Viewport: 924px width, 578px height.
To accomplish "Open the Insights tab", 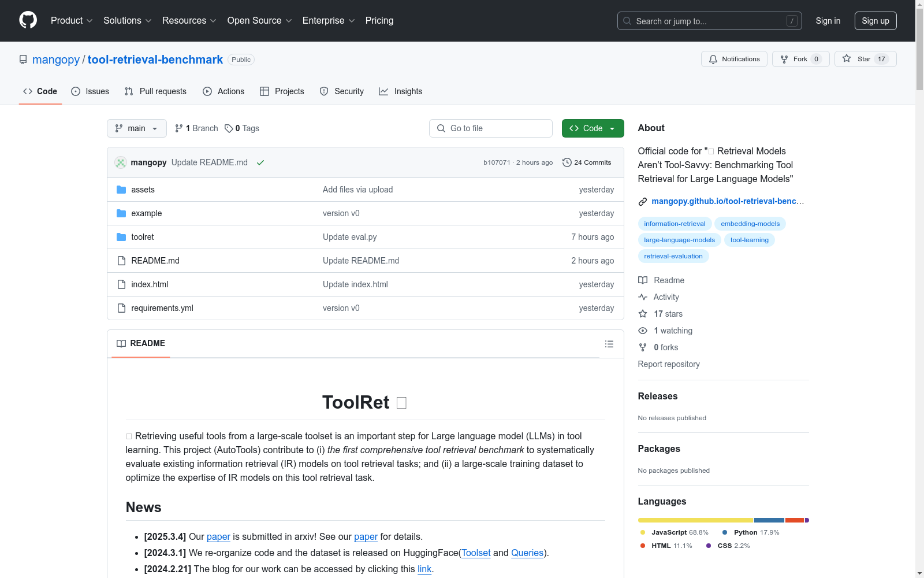I will pyautogui.click(x=401, y=91).
